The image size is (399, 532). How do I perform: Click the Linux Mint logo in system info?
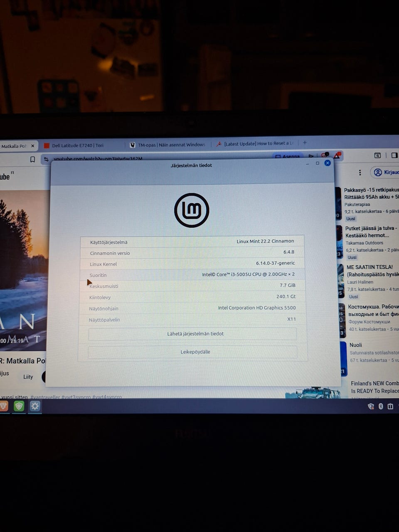(x=192, y=210)
